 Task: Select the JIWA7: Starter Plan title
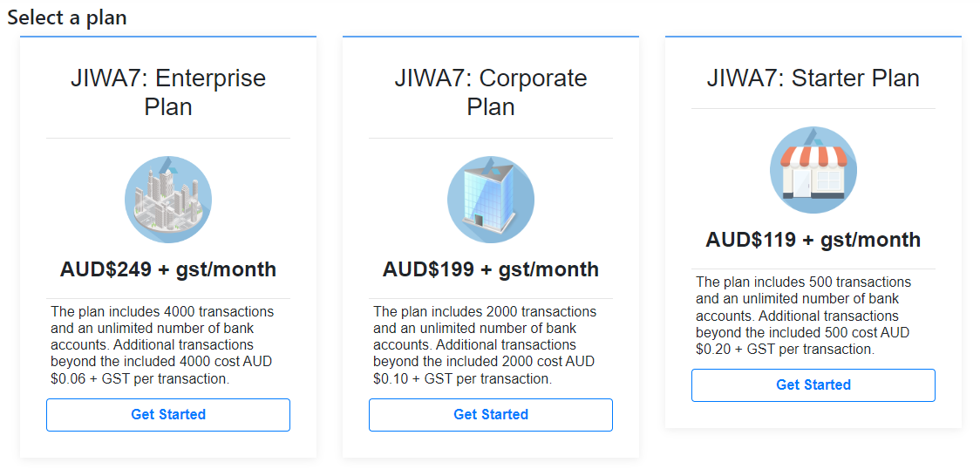click(x=813, y=78)
